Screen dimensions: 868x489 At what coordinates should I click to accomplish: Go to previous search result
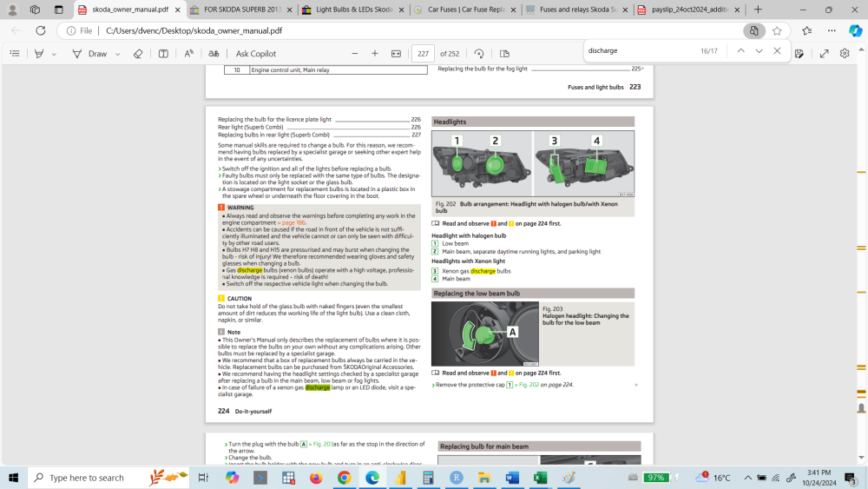(x=740, y=50)
